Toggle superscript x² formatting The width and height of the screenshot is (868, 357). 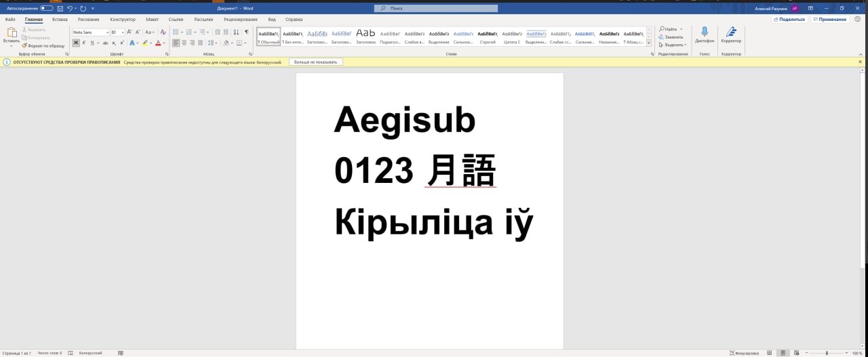point(122,43)
